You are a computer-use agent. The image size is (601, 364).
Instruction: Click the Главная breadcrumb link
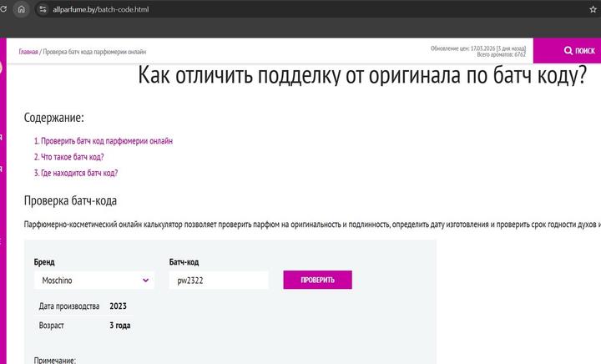28,51
